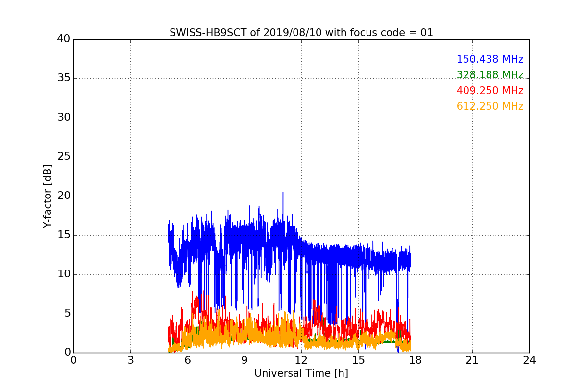Click the x-axis tick label 6
This screenshot has height=392, width=588.
pos(187,360)
